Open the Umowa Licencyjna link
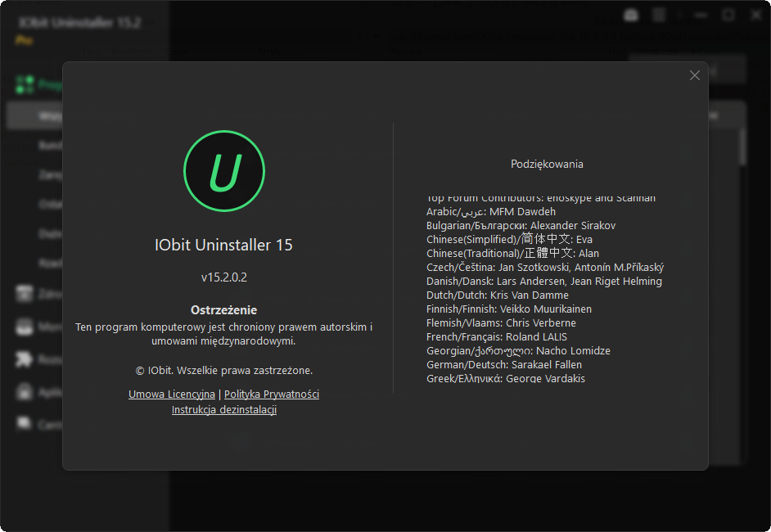771x532 pixels. tap(172, 394)
